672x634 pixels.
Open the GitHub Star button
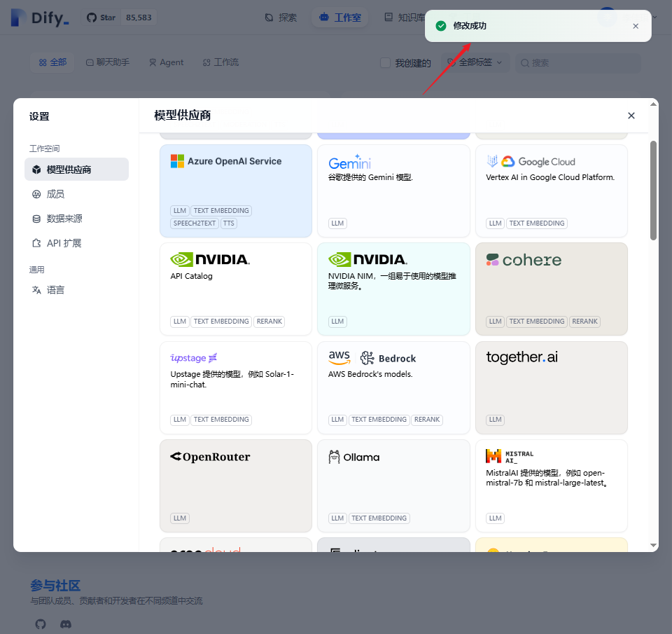click(119, 18)
